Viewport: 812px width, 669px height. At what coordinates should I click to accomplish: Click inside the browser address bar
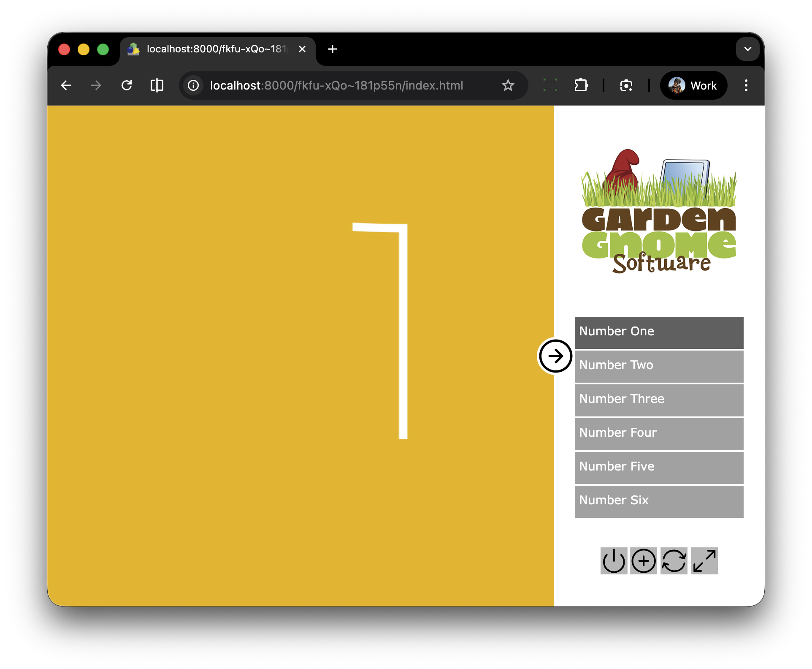point(338,85)
